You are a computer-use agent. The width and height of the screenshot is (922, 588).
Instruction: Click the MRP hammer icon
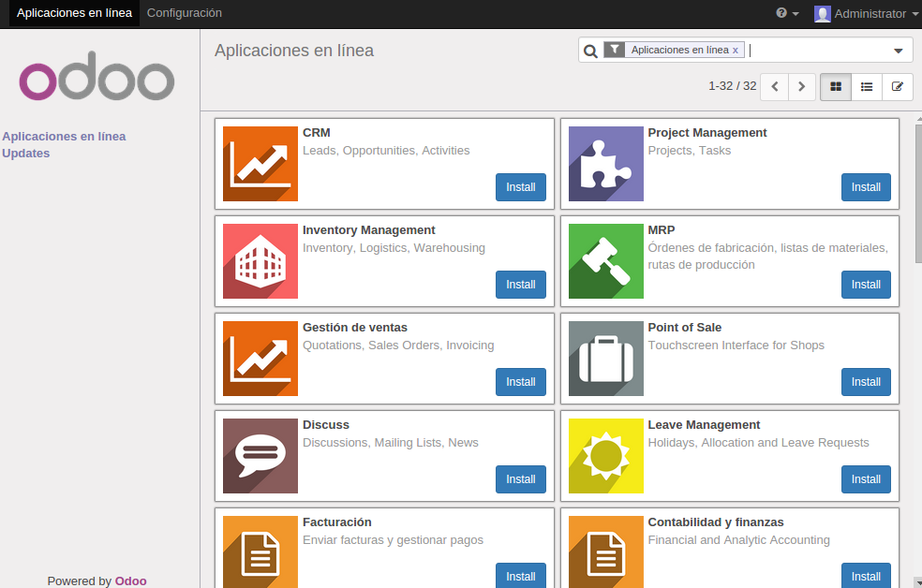coord(605,261)
